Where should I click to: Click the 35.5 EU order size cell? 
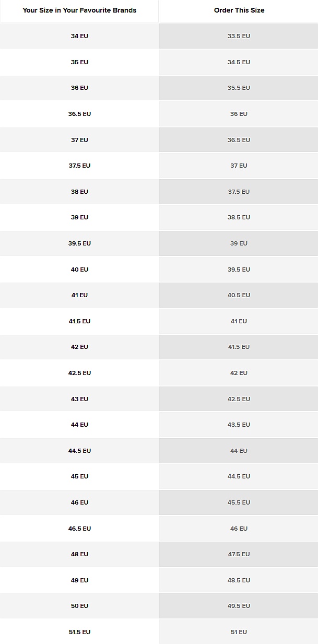tap(239, 88)
